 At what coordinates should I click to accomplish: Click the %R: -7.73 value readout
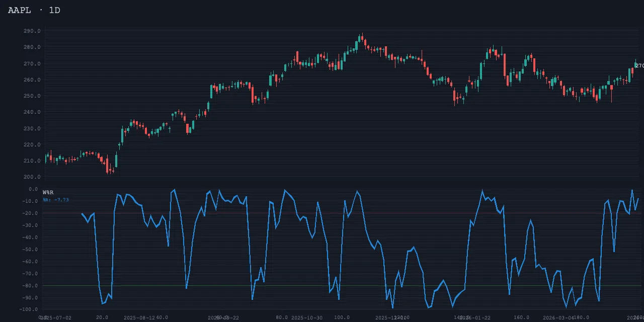point(56,200)
